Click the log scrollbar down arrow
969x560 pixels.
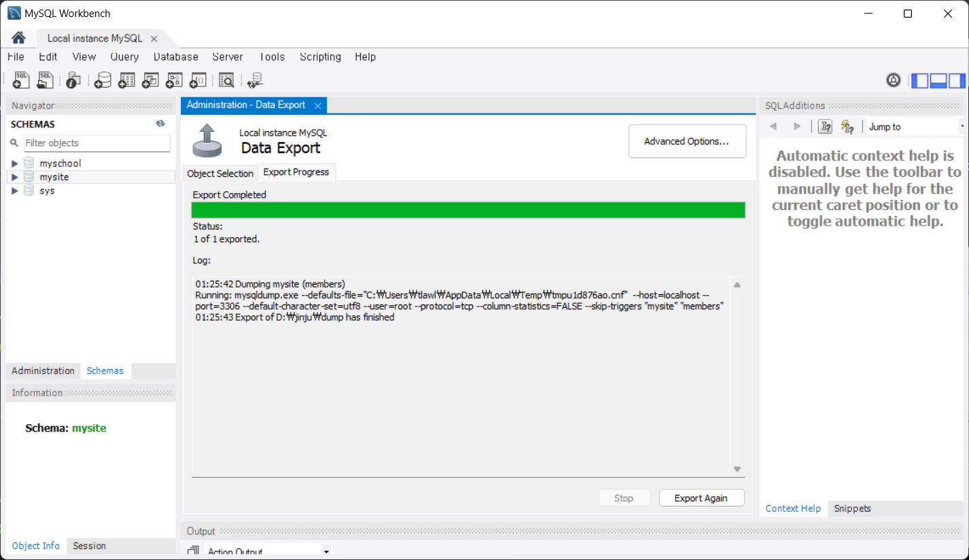click(737, 469)
